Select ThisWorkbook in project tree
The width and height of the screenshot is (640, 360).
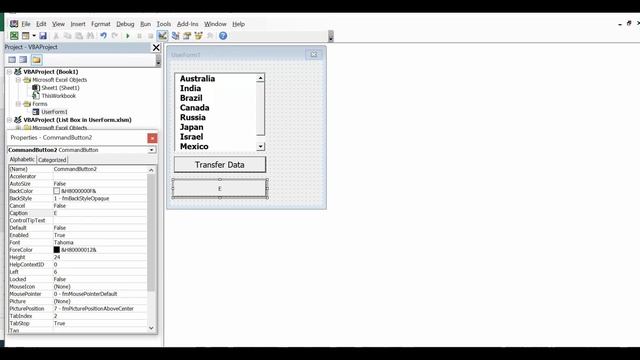[x=58, y=96]
